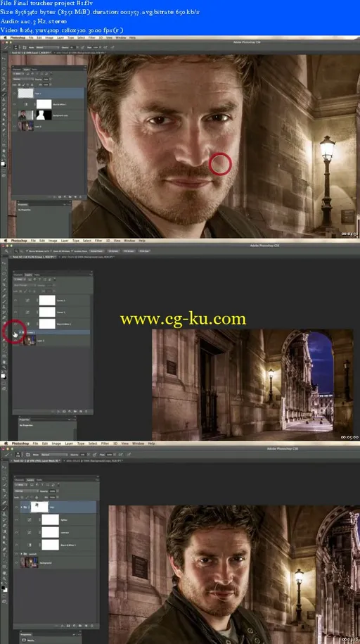Select the Move tool in middle frame toolbar

point(4,263)
